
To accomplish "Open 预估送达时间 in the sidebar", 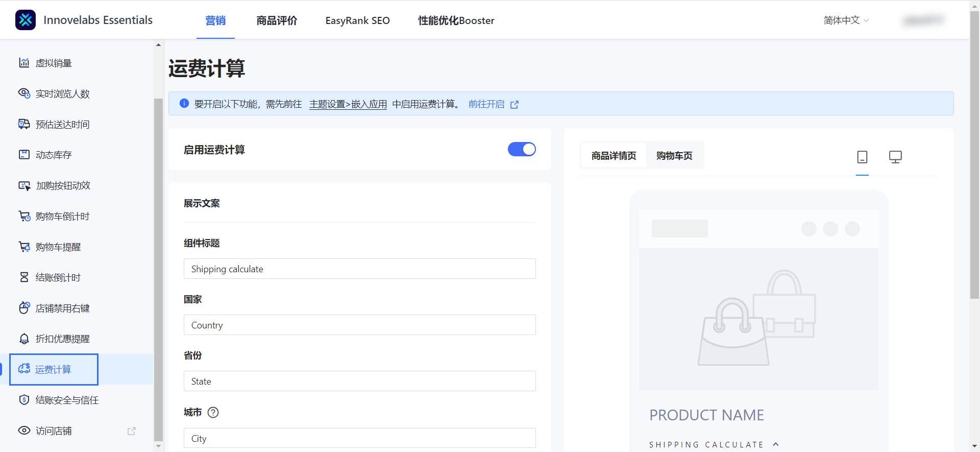I will (x=62, y=125).
